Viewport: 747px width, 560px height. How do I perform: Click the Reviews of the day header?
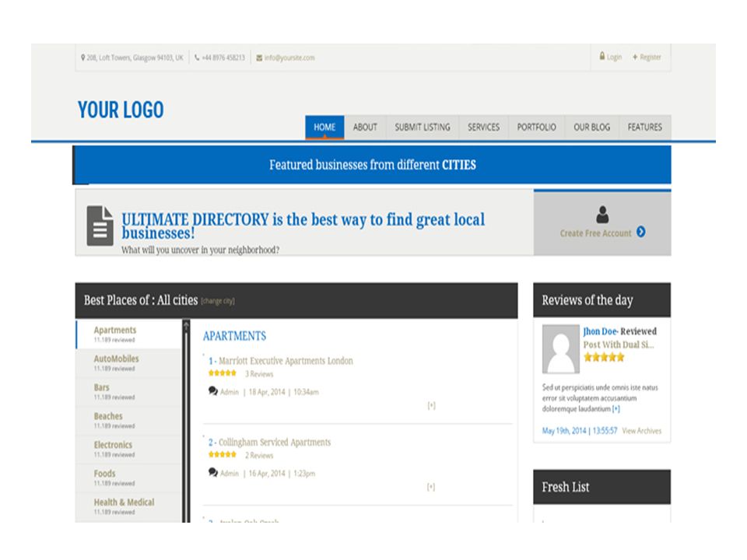pos(602,300)
